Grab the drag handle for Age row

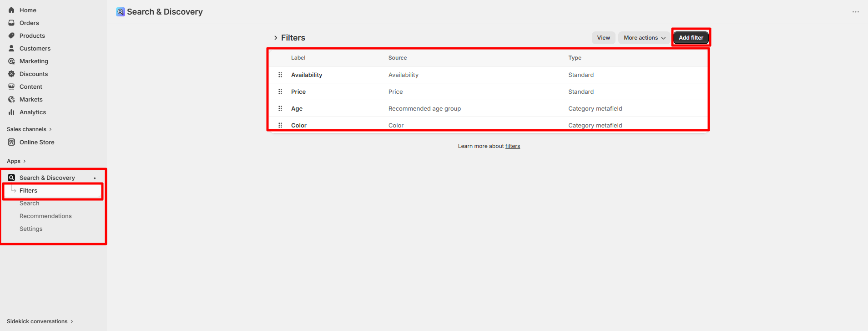tap(280, 108)
